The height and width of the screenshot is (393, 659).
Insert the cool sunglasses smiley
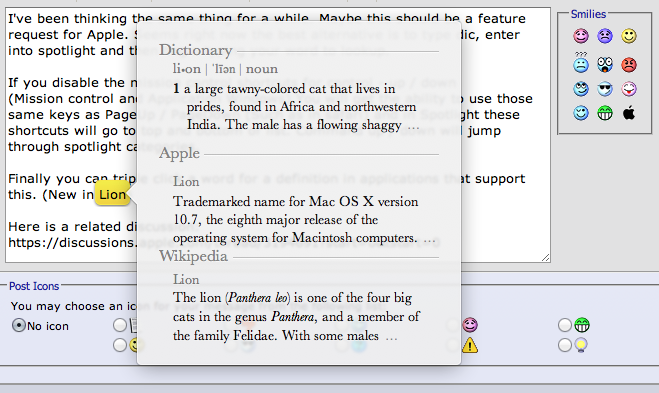(605, 89)
